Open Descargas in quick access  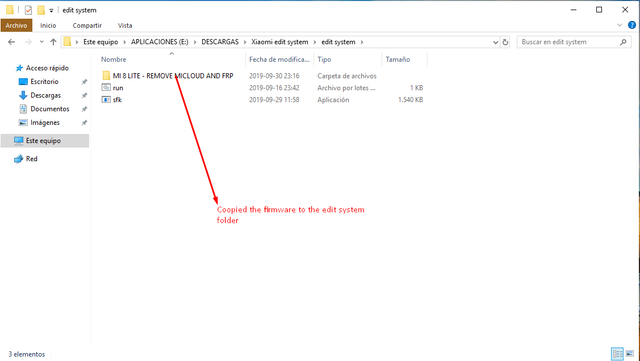(x=45, y=95)
